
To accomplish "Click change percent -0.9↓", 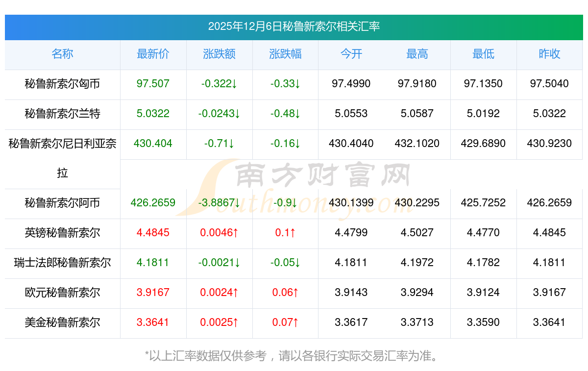I will click(285, 203).
